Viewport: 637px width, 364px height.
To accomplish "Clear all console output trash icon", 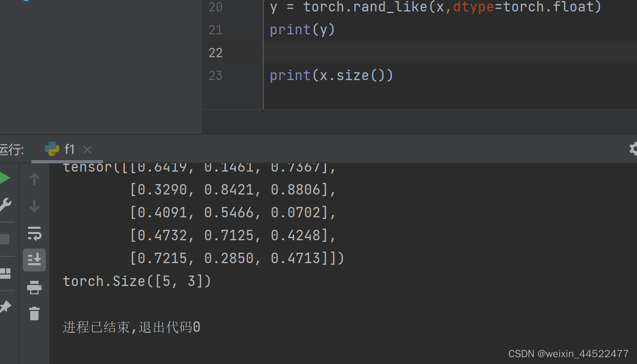I will coord(34,314).
